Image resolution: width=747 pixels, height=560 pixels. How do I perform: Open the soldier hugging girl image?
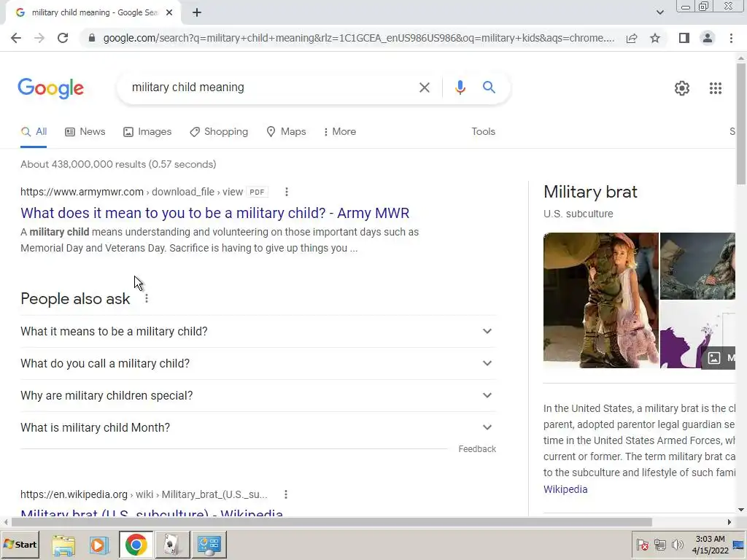tap(601, 300)
